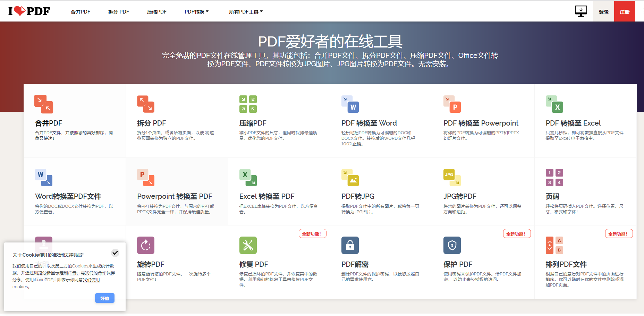Open the 我们使用 cookies policy link

[91, 280]
